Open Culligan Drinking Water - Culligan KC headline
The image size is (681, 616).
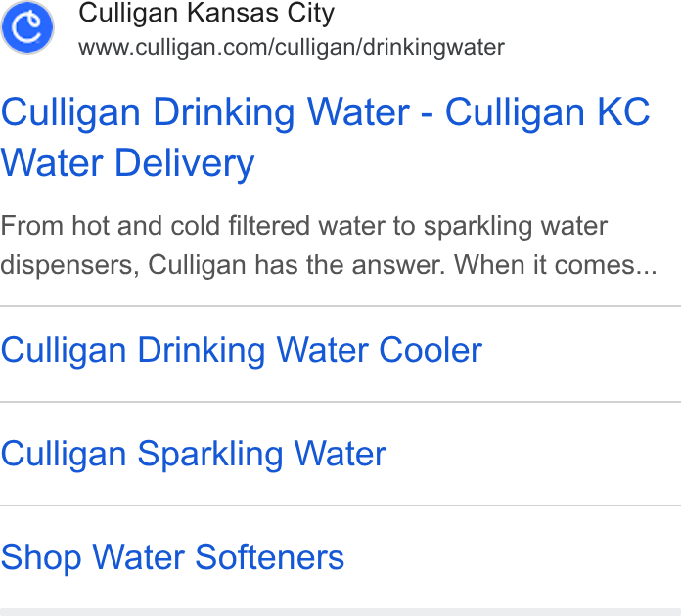click(x=325, y=112)
